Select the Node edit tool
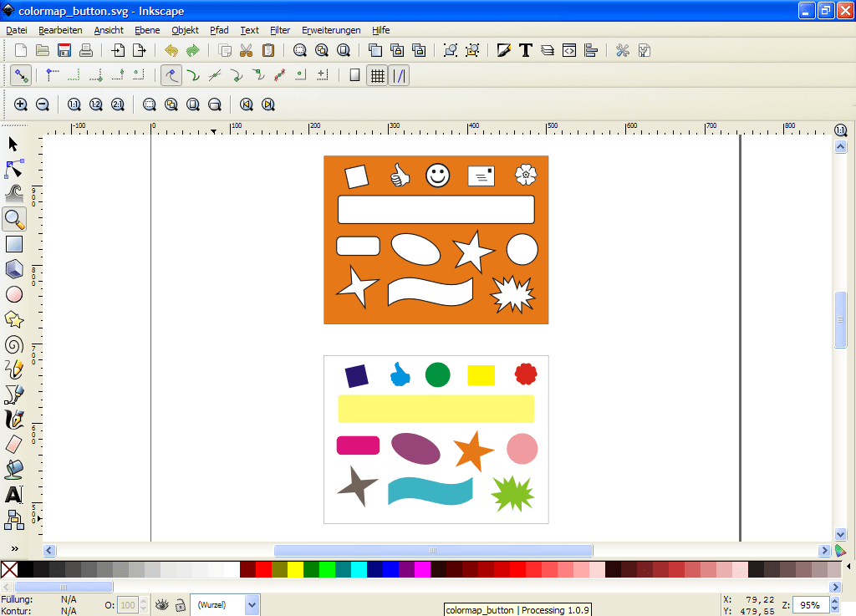Viewport: 856px width, 616px height. point(13,169)
